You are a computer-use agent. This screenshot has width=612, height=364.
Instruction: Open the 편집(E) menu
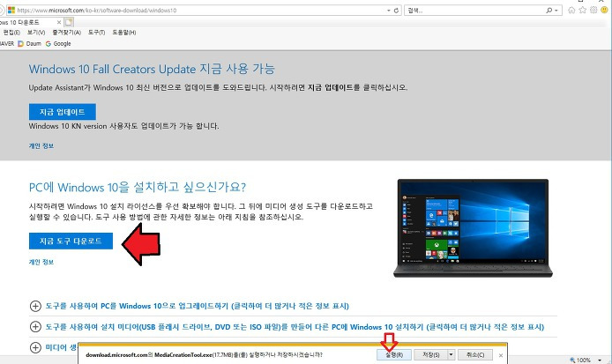point(11,33)
